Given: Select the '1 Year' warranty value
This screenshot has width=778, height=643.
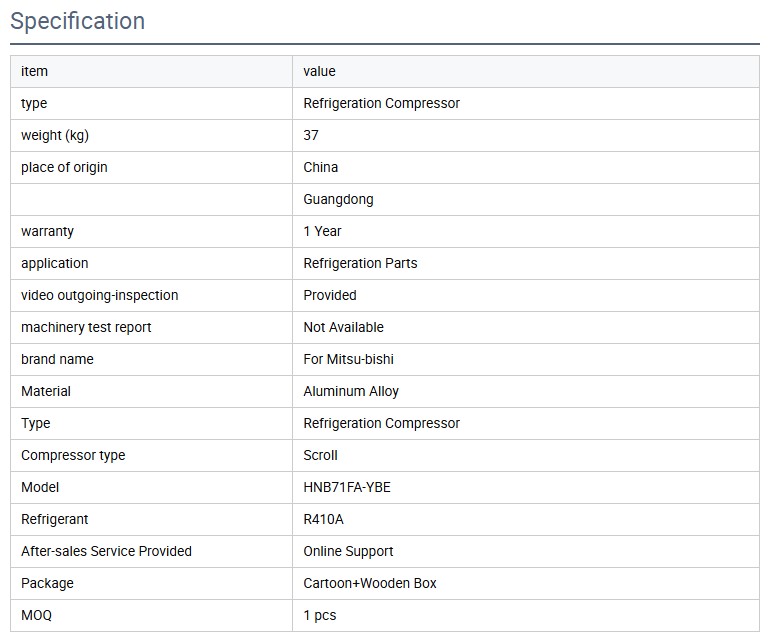Looking at the screenshot, I should 322,231.
